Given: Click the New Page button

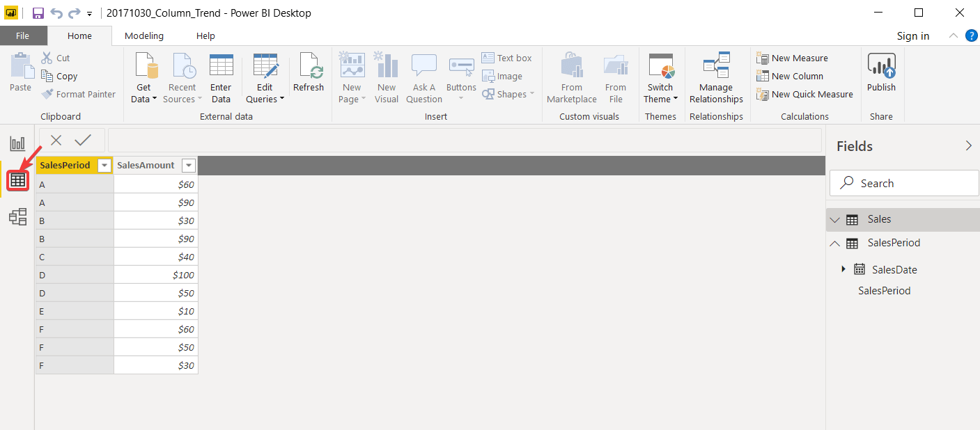Looking at the screenshot, I should (352, 79).
